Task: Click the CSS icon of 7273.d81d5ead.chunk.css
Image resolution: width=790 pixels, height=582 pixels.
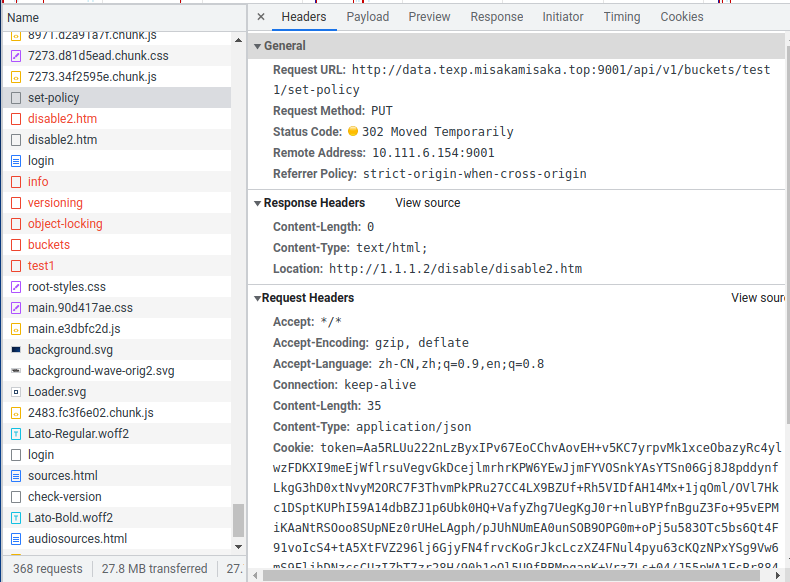Action: click(x=16, y=56)
